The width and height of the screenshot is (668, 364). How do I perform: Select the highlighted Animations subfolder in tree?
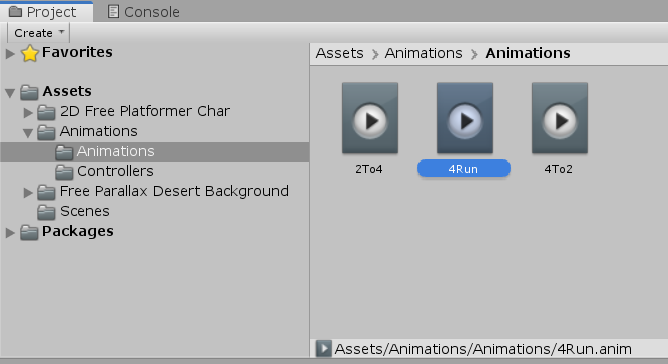(x=155, y=152)
